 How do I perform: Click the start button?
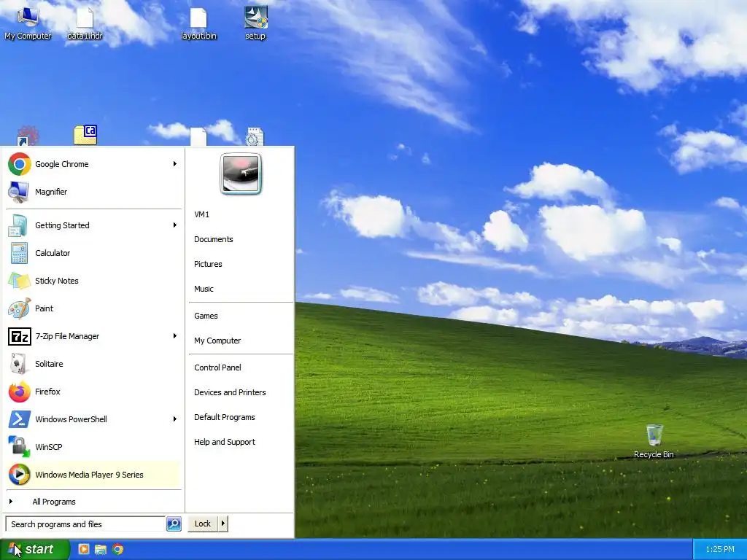pyautogui.click(x=34, y=550)
